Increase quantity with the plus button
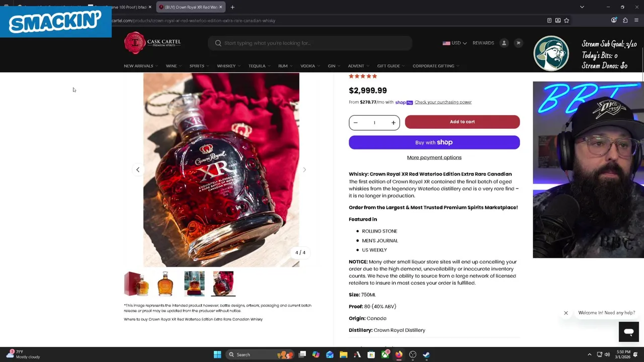This screenshot has height=362, width=644. pos(393,123)
